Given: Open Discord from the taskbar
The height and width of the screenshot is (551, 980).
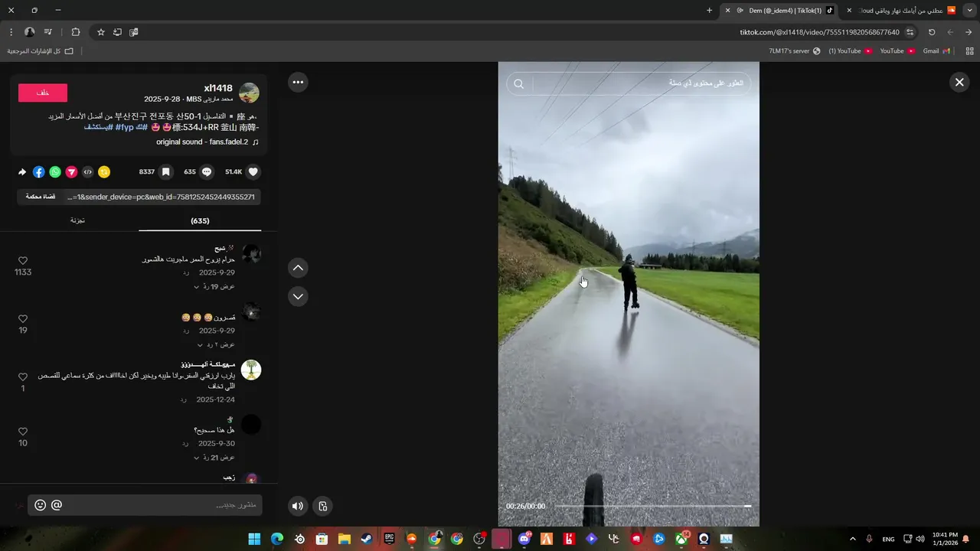Looking at the screenshot, I should (524, 539).
